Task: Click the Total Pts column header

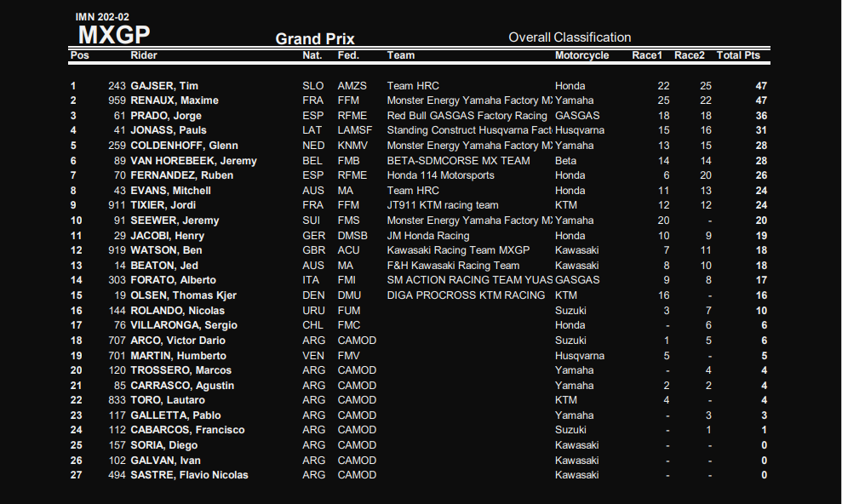Action: (738, 55)
